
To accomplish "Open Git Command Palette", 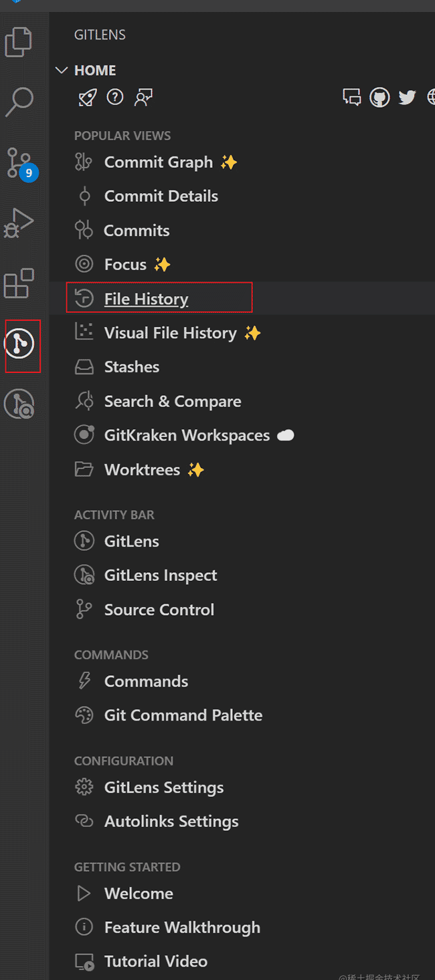I will 183,715.
